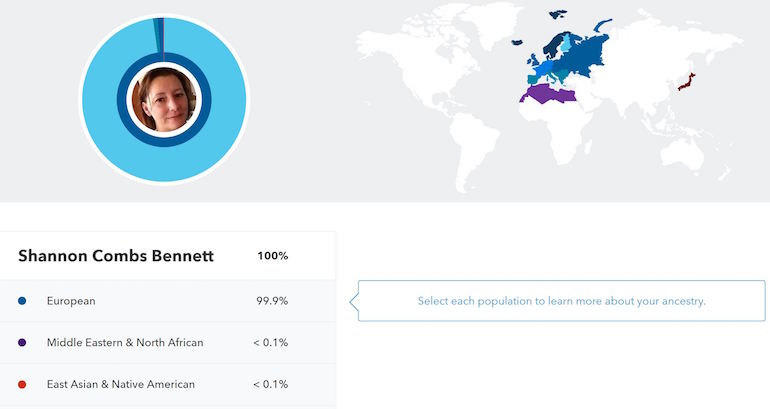Click the Iceland shape on the map
770x409 pixels.
[x=517, y=43]
